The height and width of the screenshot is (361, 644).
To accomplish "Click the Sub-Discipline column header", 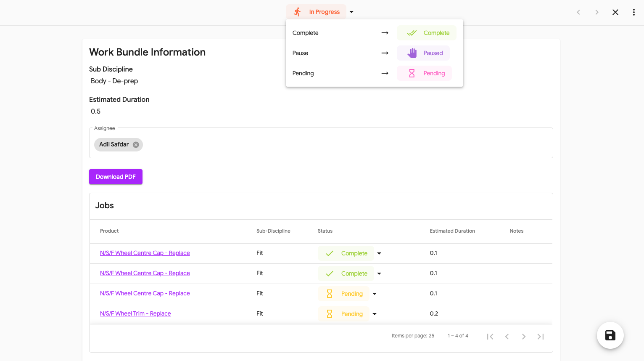I will 273,231.
